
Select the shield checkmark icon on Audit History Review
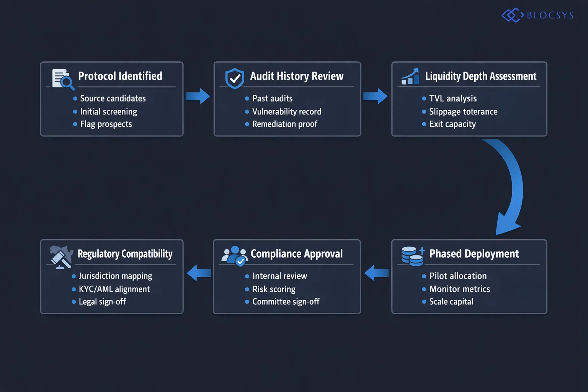pos(234,78)
